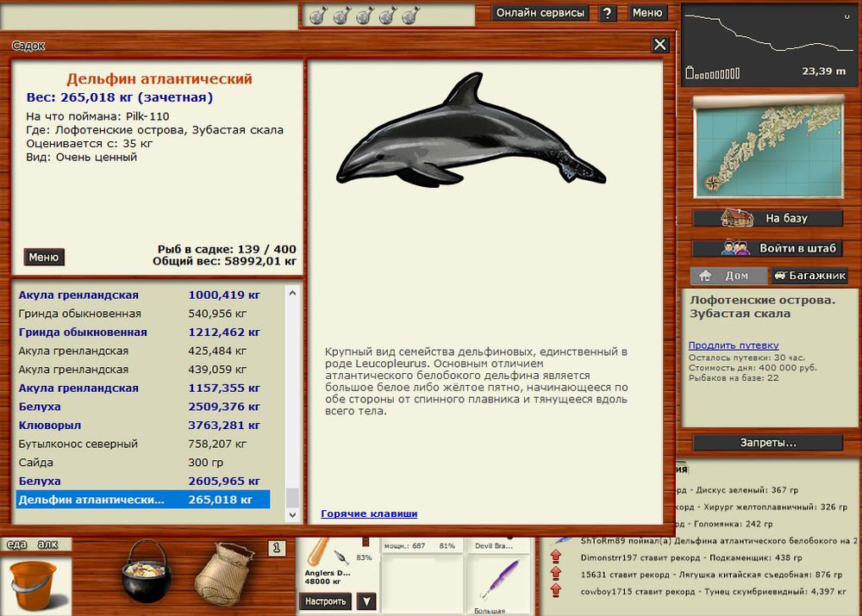862x616 pixels.
Task: Open the Меню dropdown in the top-right
Action: tap(647, 13)
